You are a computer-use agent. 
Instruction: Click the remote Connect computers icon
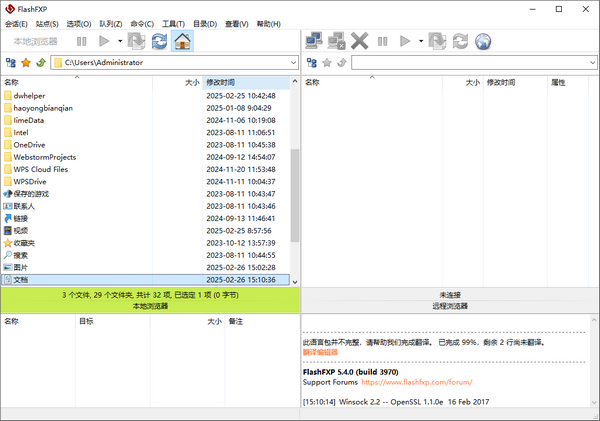point(314,41)
